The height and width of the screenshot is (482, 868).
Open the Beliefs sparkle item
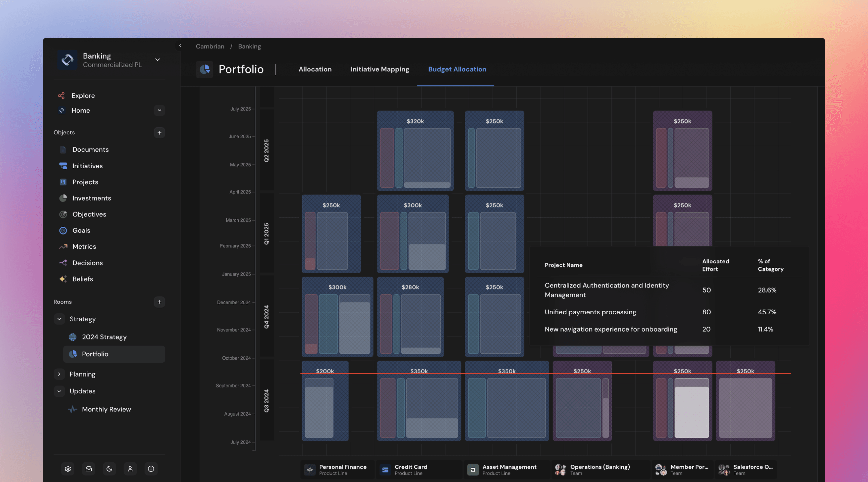point(83,279)
